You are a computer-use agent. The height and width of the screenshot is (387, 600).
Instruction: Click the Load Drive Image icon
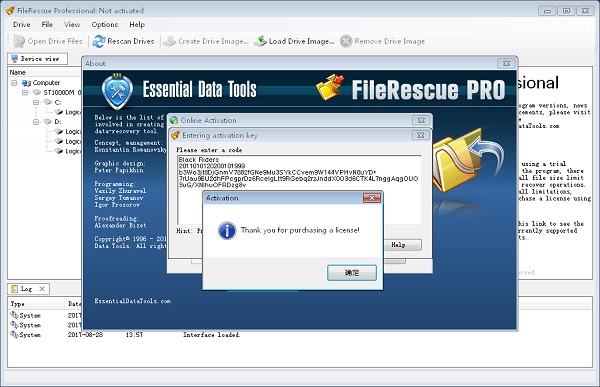(261, 41)
